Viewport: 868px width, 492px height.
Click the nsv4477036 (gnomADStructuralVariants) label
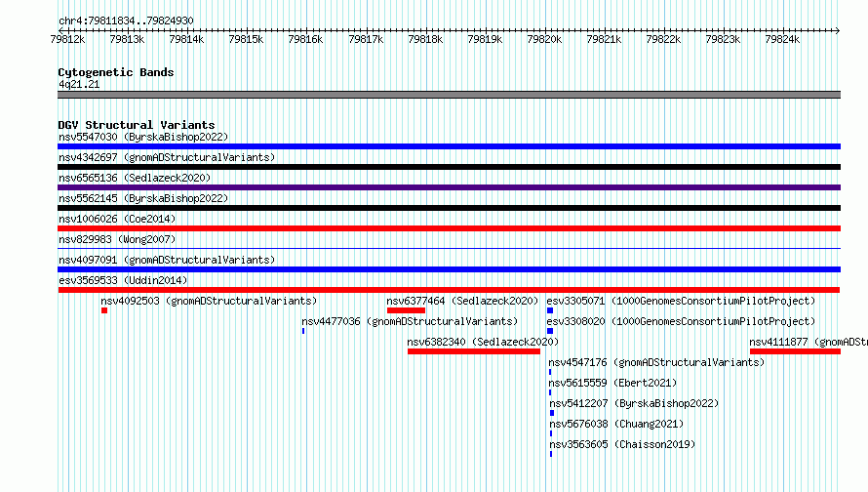pos(410,321)
